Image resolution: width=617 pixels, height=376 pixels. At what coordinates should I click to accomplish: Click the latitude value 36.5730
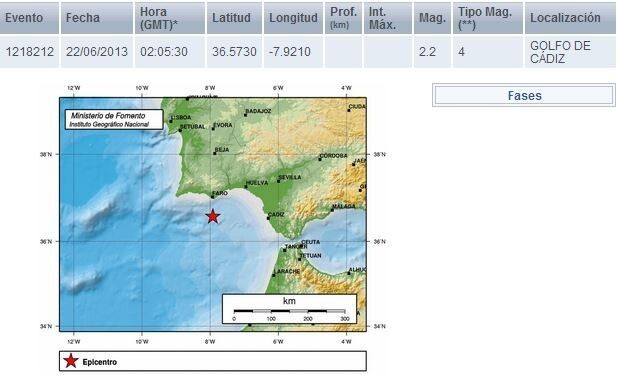click(x=234, y=52)
